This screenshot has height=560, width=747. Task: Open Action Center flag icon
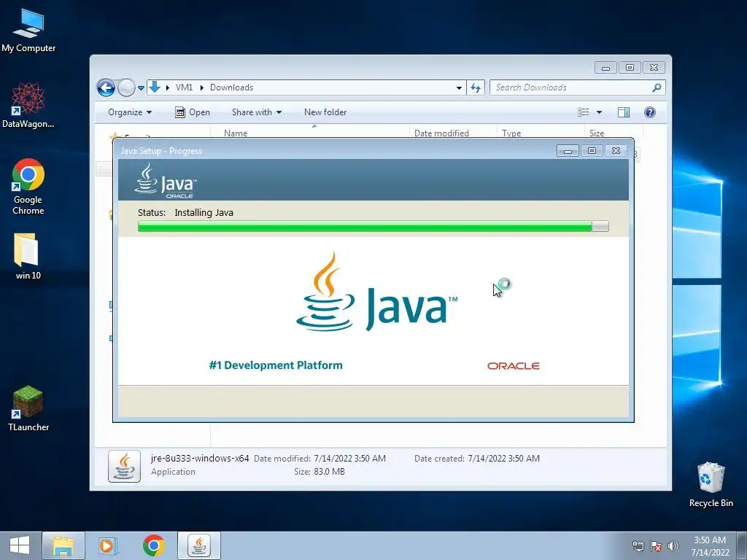tap(656, 546)
